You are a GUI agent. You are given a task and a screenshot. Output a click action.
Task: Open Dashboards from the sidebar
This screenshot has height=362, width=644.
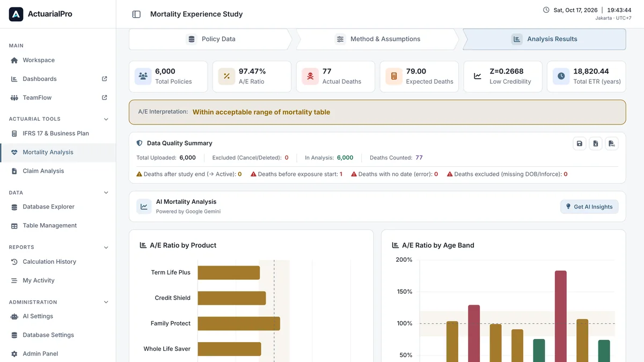58,79
